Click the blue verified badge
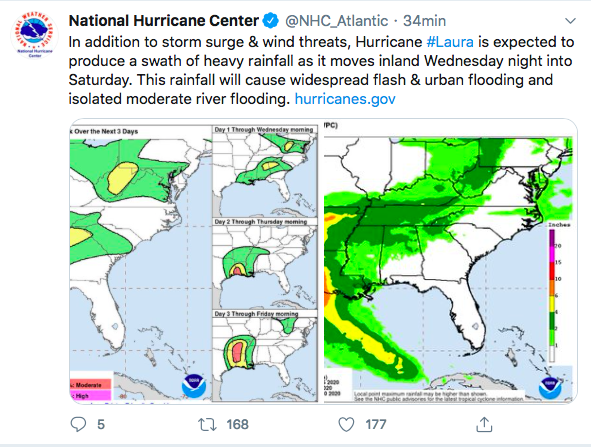The image size is (591, 447). tap(271, 21)
